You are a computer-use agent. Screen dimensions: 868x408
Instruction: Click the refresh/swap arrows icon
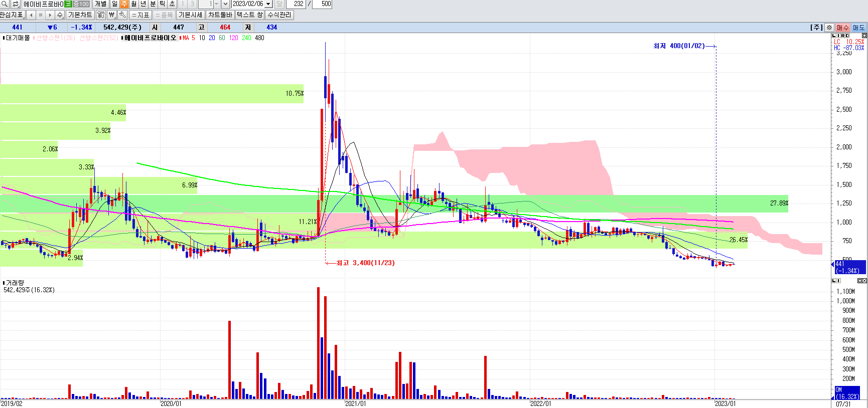[x=15, y=4]
